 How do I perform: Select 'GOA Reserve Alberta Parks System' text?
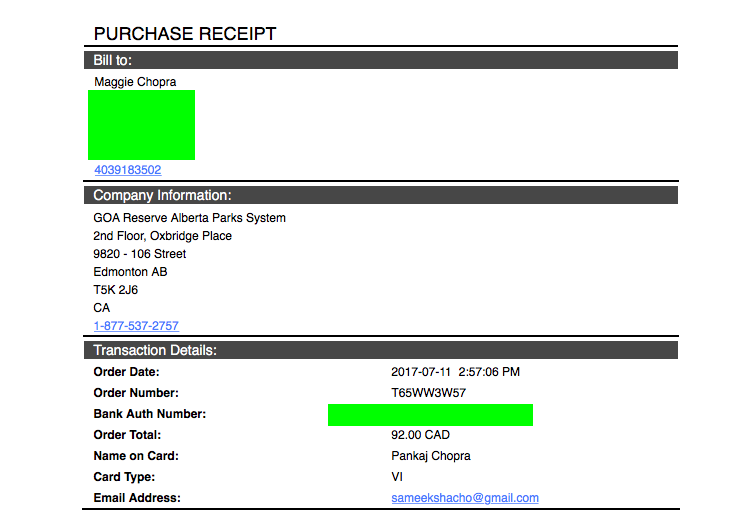[x=189, y=218]
